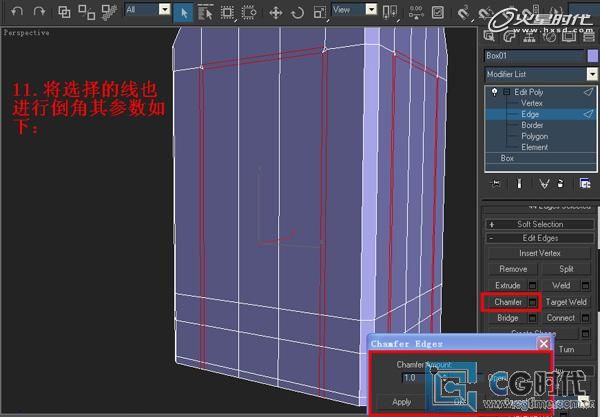
Task: Select the Edge sub-object level
Action: (x=530, y=114)
